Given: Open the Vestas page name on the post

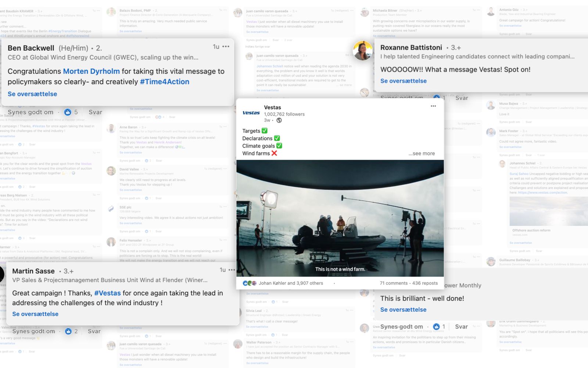Looking at the screenshot, I should coord(272,107).
